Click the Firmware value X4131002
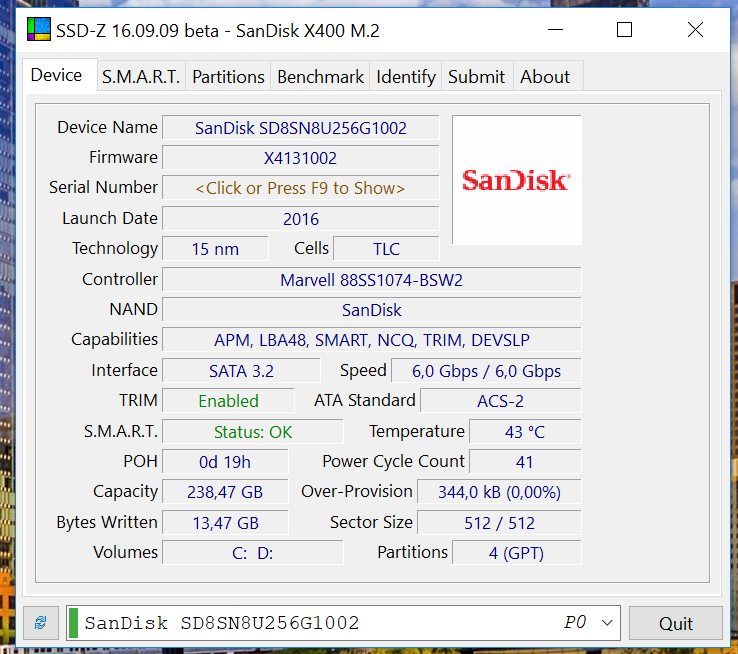This screenshot has height=654, width=738. click(300, 158)
